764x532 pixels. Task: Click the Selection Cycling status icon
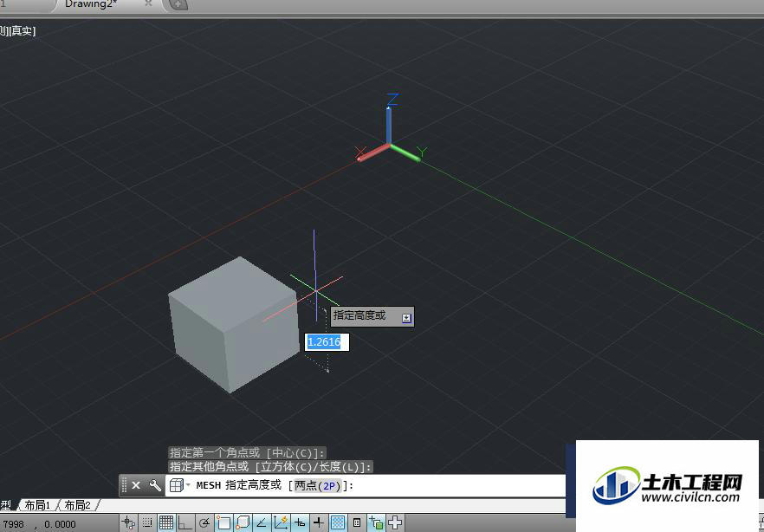pyautogui.click(x=376, y=522)
